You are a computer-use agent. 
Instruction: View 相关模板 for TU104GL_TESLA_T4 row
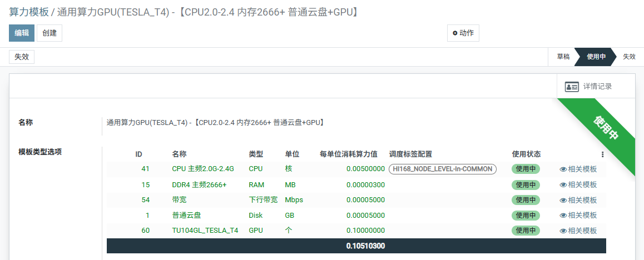click(x=578, y=231)
